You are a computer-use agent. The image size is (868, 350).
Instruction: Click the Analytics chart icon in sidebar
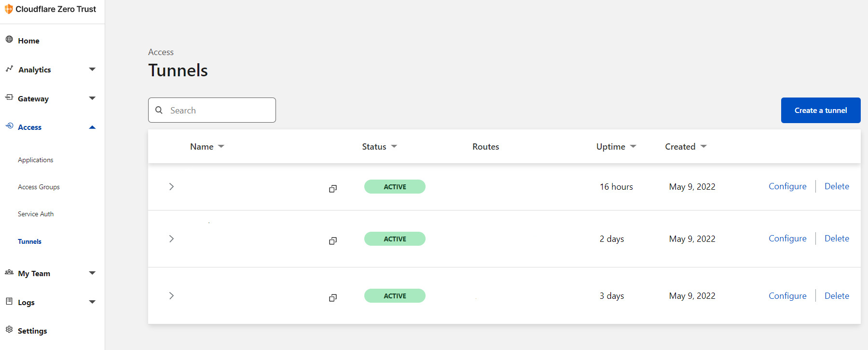coord(9,69)
